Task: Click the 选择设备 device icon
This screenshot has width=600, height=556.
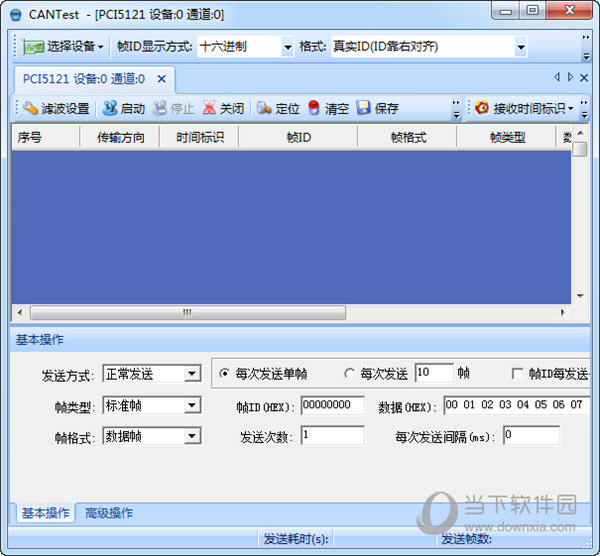Action: coord(34,47)
